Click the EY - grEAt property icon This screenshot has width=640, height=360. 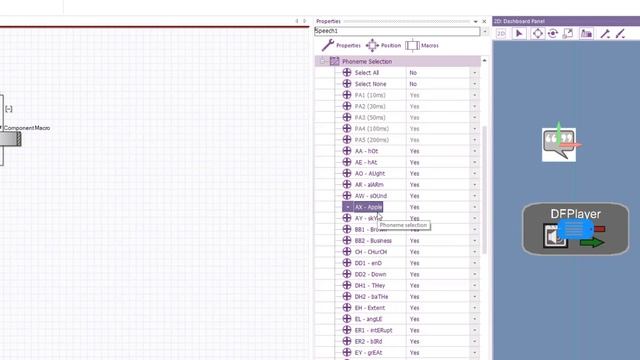(x=347, y=352)
